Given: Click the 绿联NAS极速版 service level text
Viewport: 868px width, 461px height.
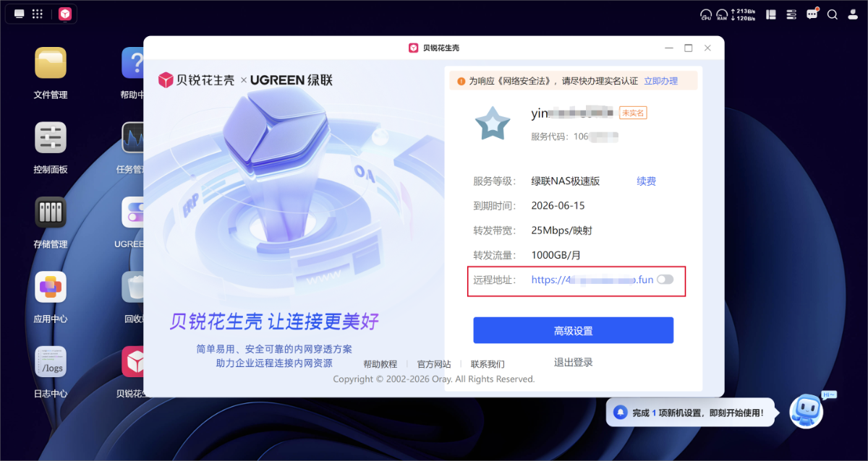Looking at the screenshot, I should [566, 181].
